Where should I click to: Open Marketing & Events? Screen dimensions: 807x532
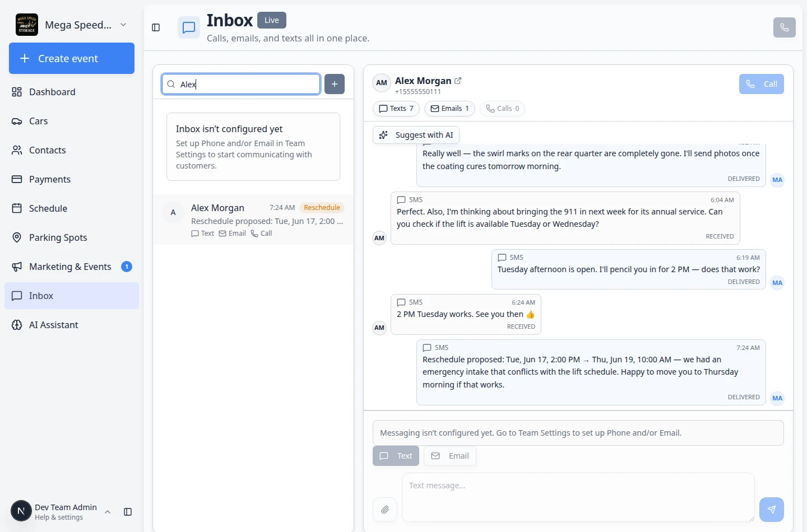[72, 267]
